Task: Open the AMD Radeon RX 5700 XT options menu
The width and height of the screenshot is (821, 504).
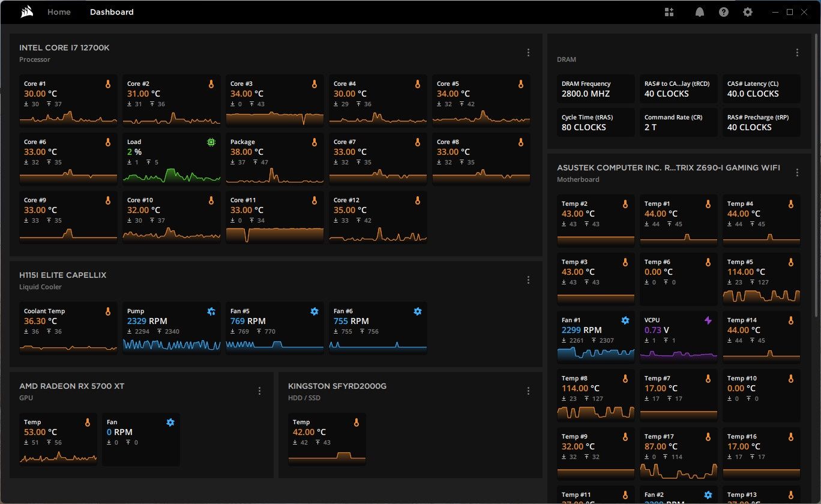Action: (x=259, y=391)
